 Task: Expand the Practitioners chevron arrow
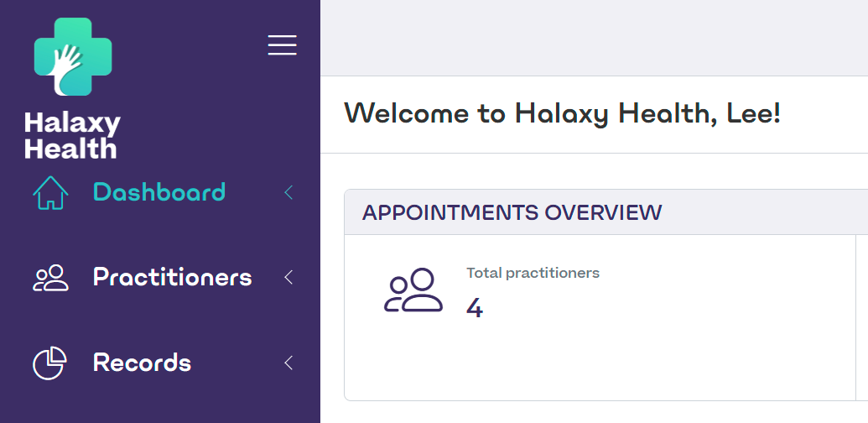coord(288,278)
